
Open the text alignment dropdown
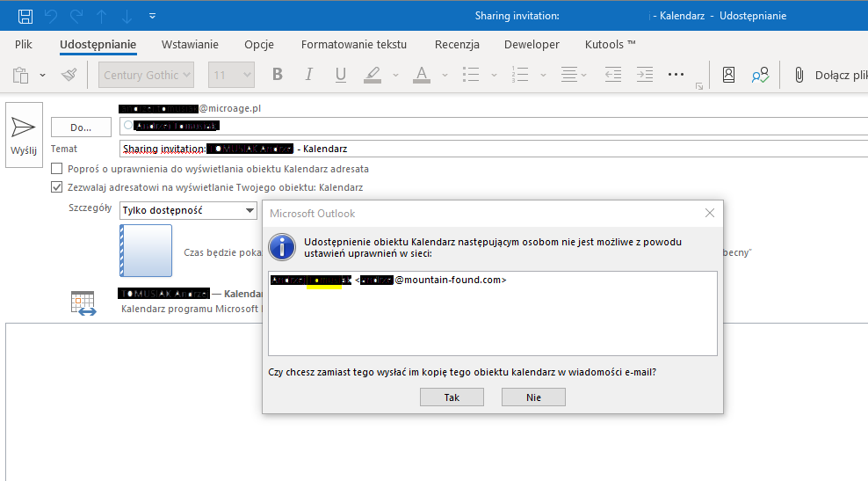574,74
